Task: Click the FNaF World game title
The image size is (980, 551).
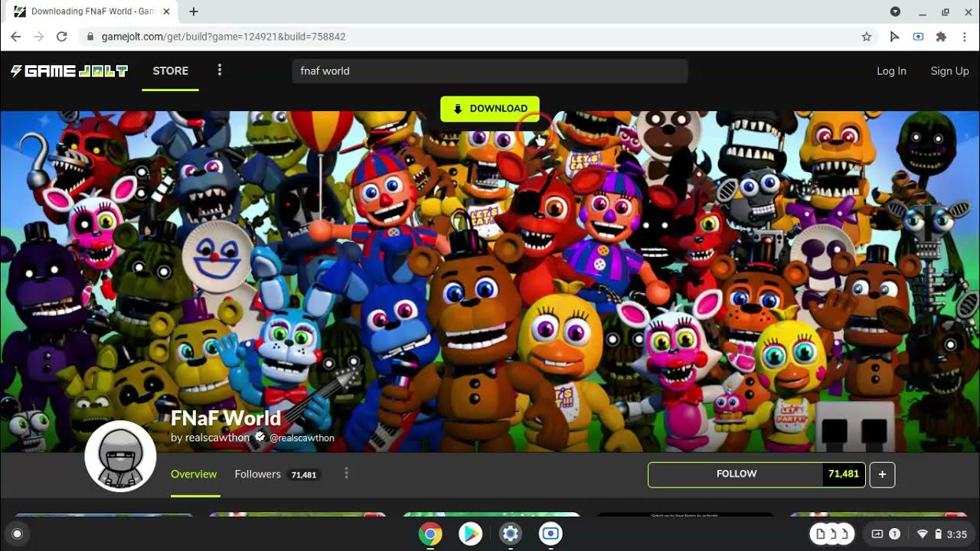Action: coord(226,418)
